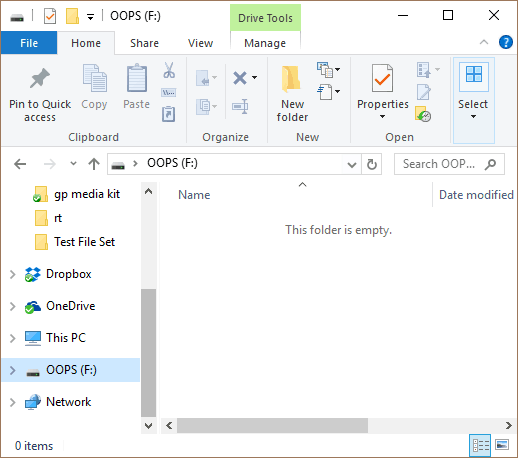The height and width of the screenshot is (458, 518).
Task: Click Pin to Quick access icon
Action: pos(40,78)
